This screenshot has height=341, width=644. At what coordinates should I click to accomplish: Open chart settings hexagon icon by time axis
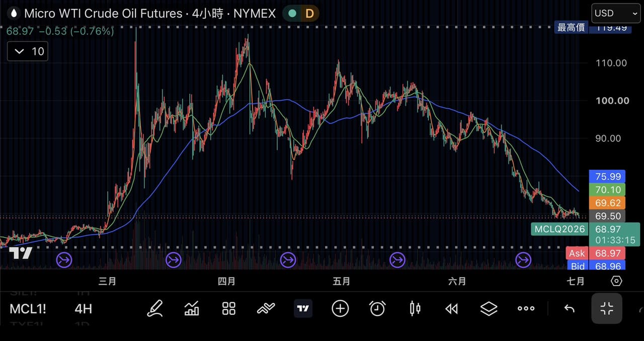pos(616,281)
